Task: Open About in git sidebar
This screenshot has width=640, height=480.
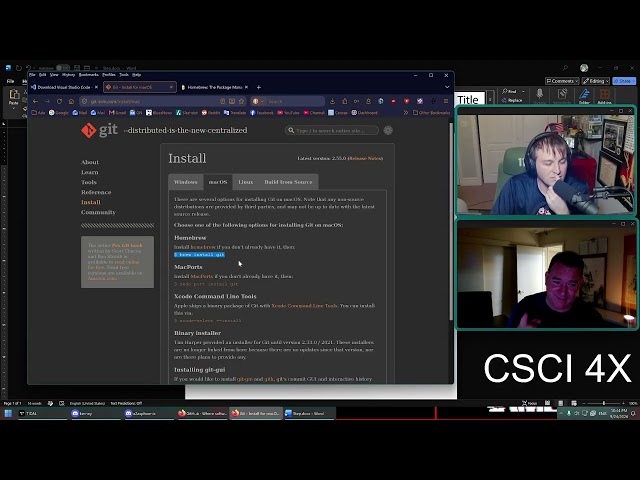Action: (90, 162)
